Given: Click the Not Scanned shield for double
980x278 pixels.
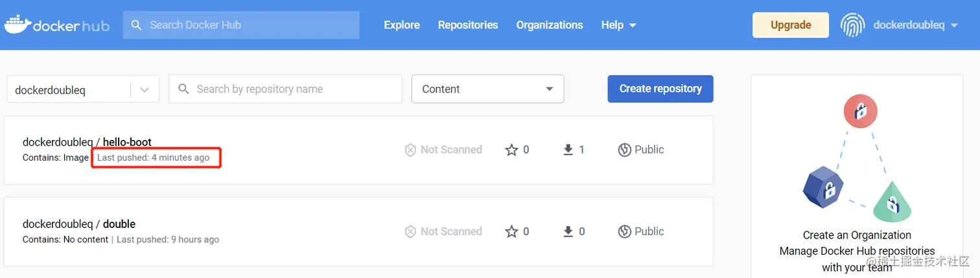Looking at the screenshot, I should (x=410, y=231).
